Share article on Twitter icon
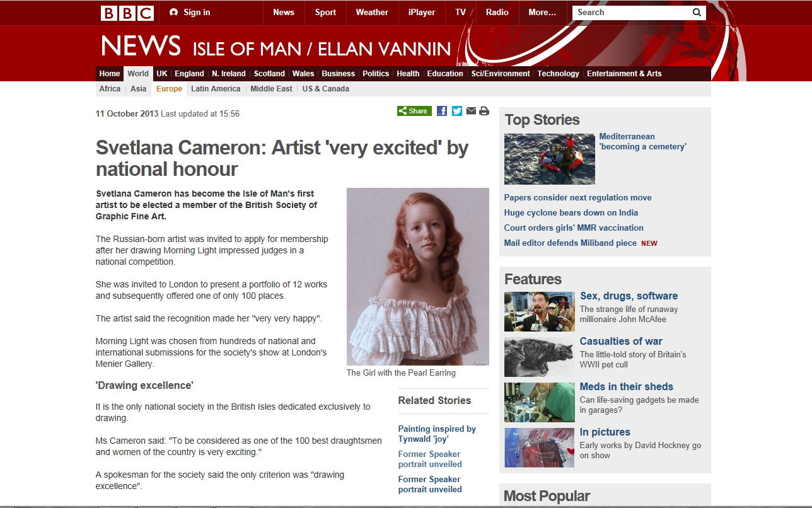The image size is (812, 508). (x=457, y=111)
